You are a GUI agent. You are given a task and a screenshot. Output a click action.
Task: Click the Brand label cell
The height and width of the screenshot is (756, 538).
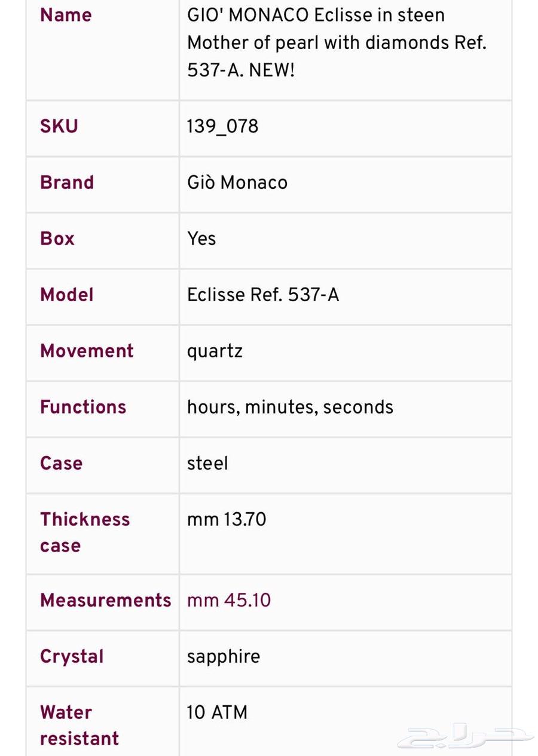(x=67, y=182)
